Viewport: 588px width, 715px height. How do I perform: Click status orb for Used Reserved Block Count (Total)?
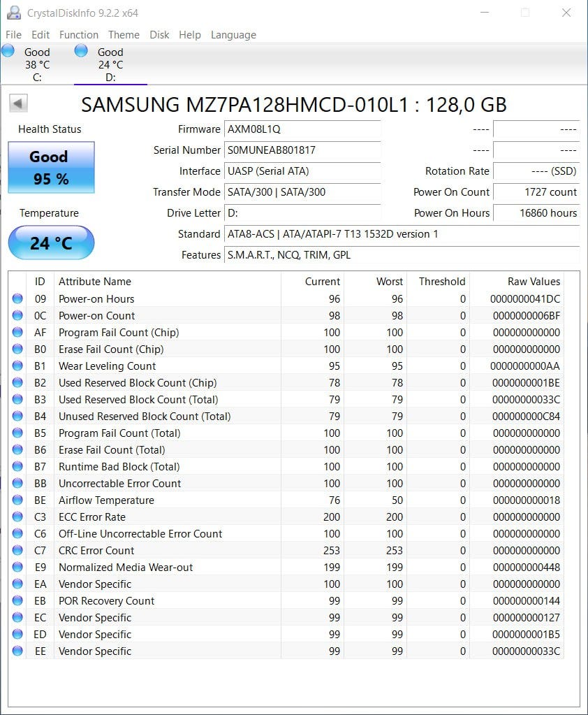pyautogui.click(x=17, y=400)
